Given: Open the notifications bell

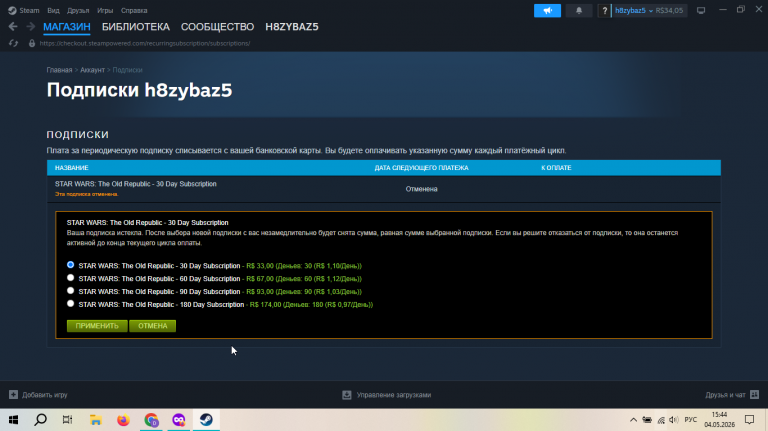Looking at the screenshot, I should click(579, 10).
